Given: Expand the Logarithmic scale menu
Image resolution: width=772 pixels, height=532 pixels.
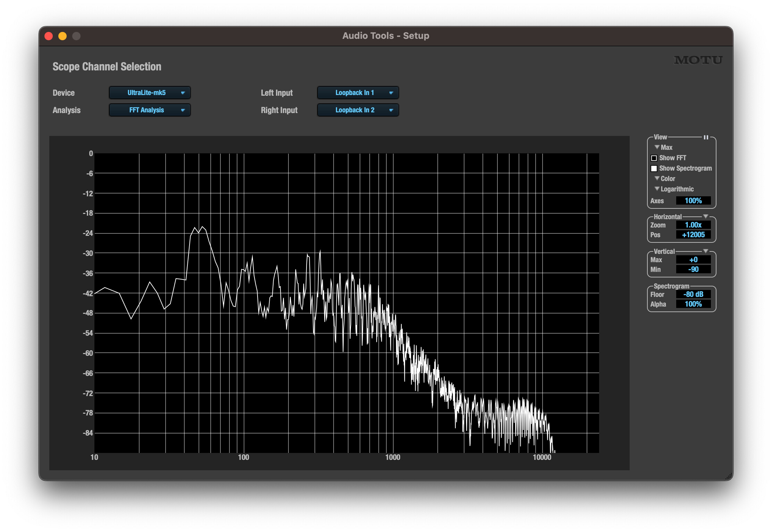Looking at the screenshot, I should click(674, 189).
